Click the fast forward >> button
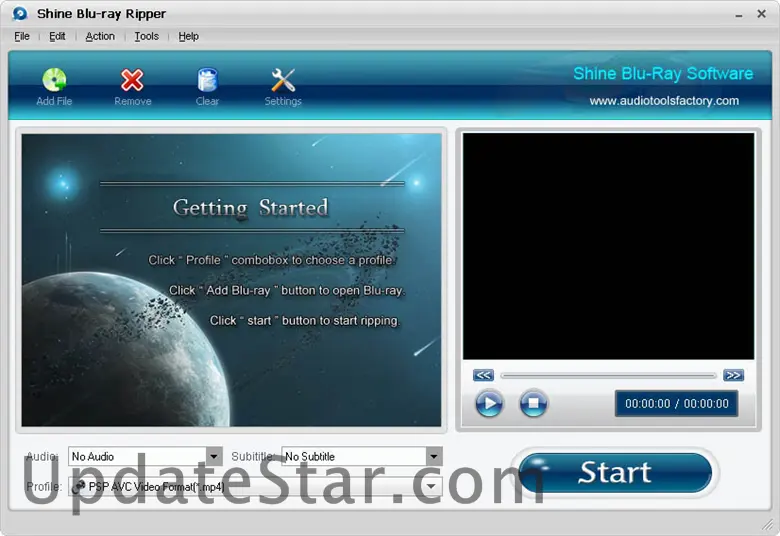The image size is (780, 536). tap(734, 375)
